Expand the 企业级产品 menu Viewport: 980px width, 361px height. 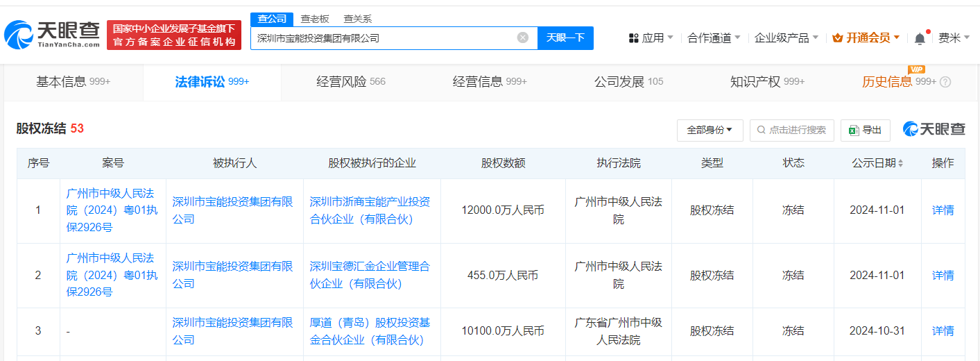coord(786,38)
